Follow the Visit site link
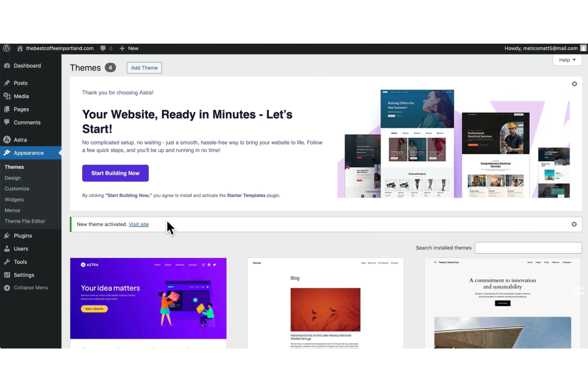 (x=139, y=224)
